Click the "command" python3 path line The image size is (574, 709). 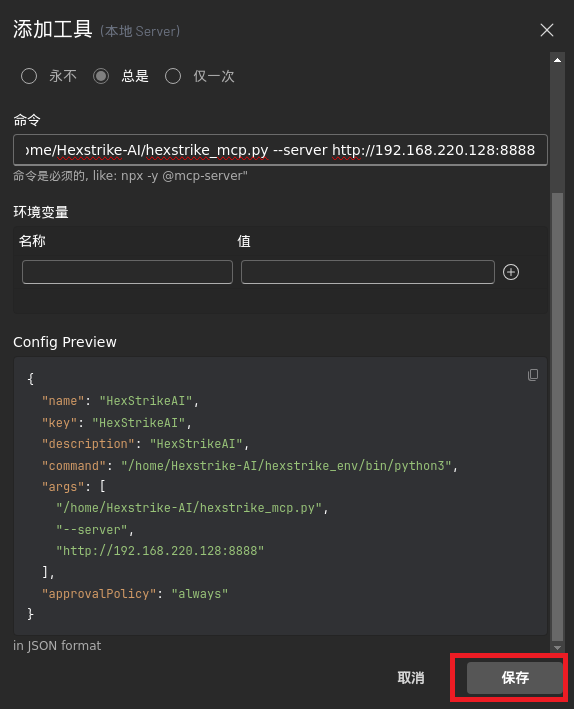pyautogui.click(x=250, y=466)
